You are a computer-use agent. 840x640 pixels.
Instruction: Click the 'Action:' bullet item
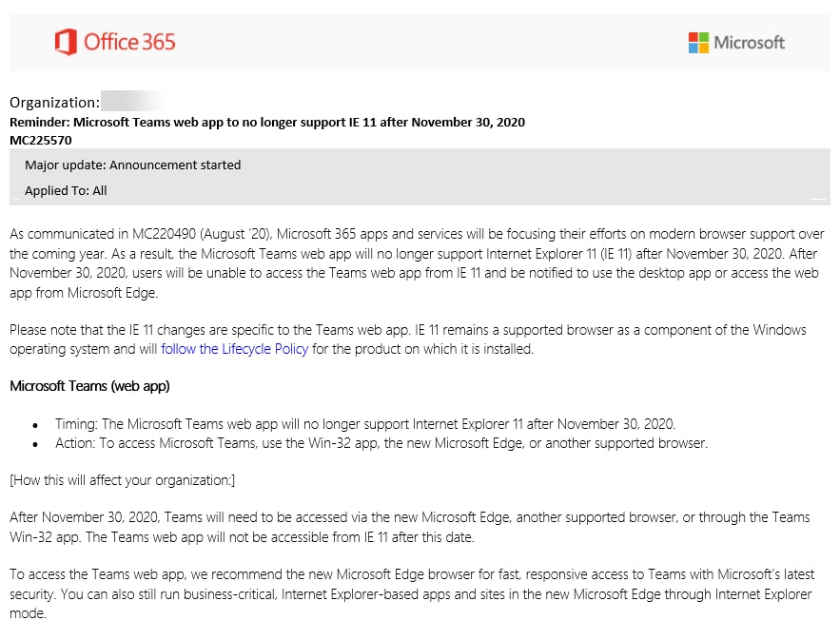[381, 443]
